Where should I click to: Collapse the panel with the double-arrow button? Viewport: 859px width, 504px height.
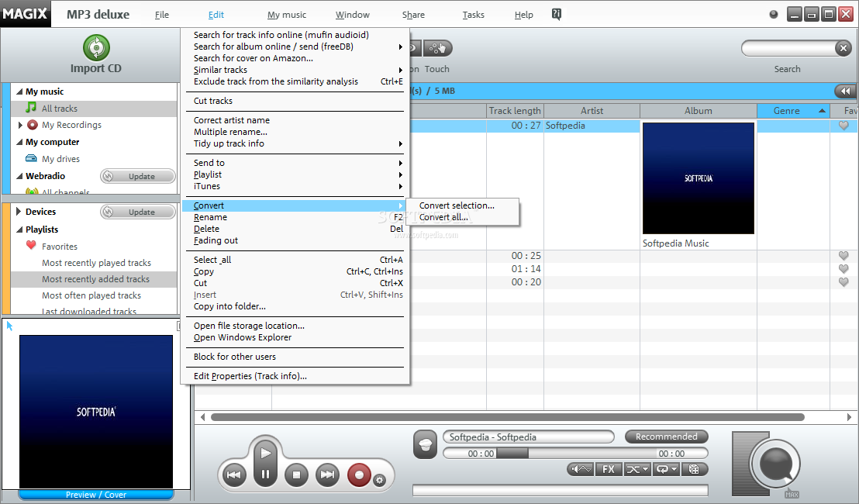(x=845, y=91)
